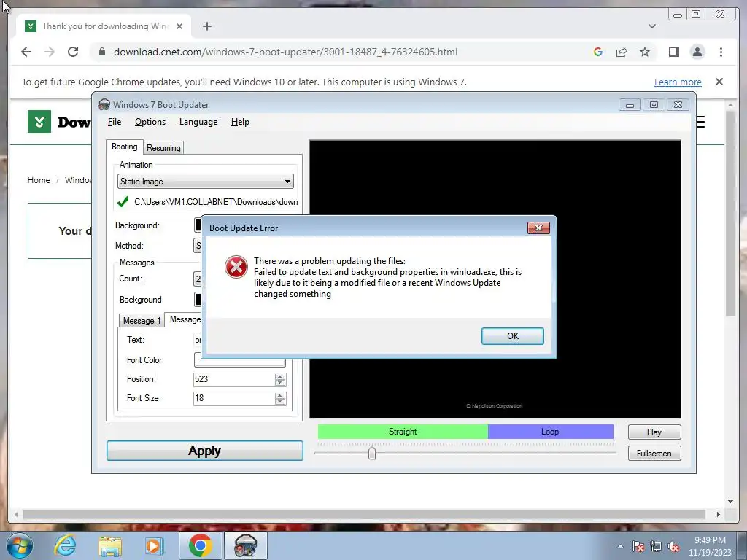Screen dimensions: 747x560
Task: Open the Chrome three-dot menu
Action: point(721,52)
